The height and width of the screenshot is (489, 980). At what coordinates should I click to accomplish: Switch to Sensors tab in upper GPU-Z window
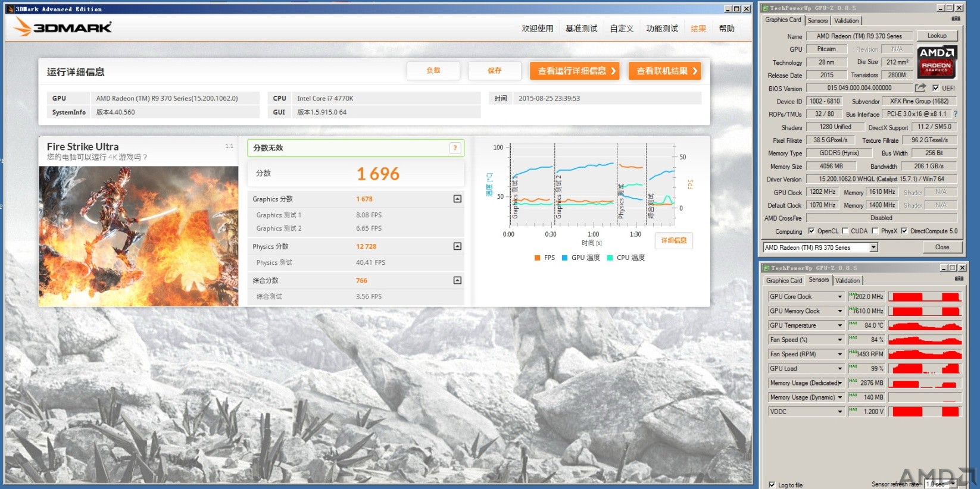coord(817,21)
